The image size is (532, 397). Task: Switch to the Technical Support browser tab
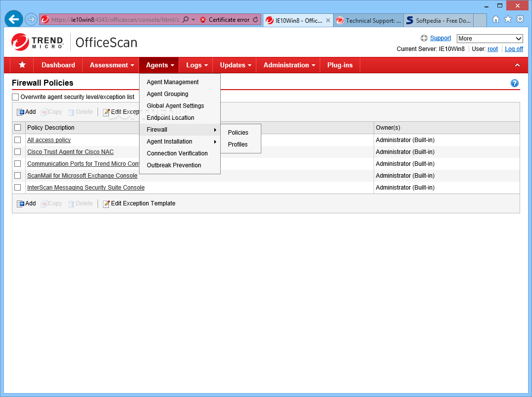point(368,20)
